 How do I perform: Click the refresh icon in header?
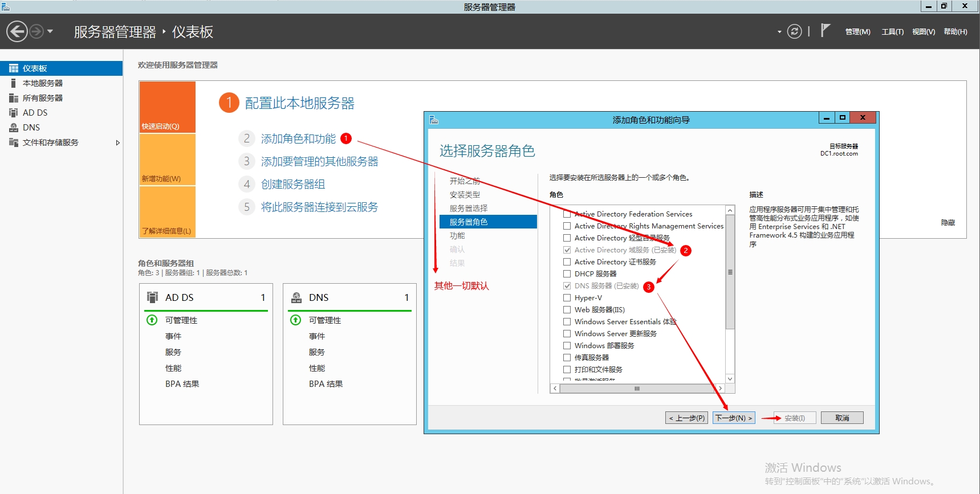(x=794, y=31)
